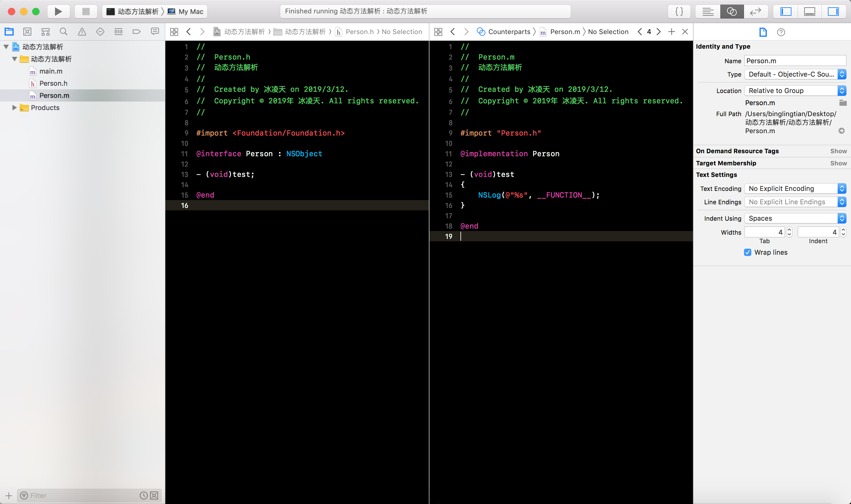Hide the Navigator panel
The width and height of the screenshot is (851, 504).
pos(786,12)
